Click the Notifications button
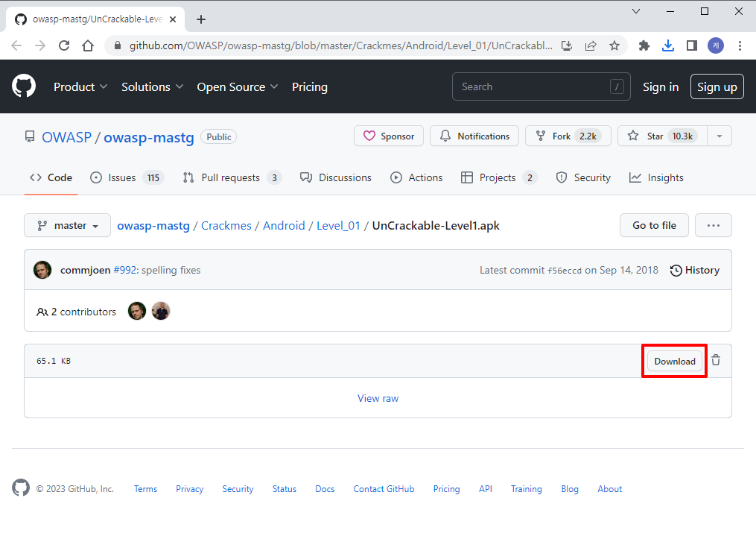The height and width of the screenshot is (539, 756). tap(474, 136)
